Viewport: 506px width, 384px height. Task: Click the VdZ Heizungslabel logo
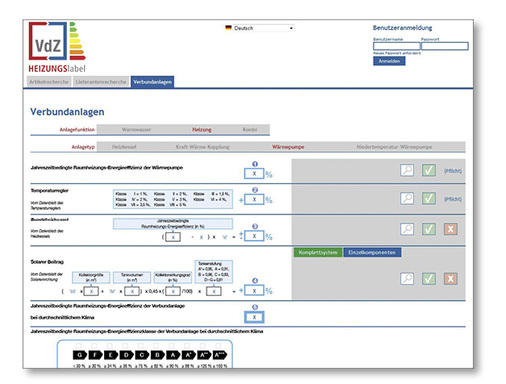tap(57, 47)
